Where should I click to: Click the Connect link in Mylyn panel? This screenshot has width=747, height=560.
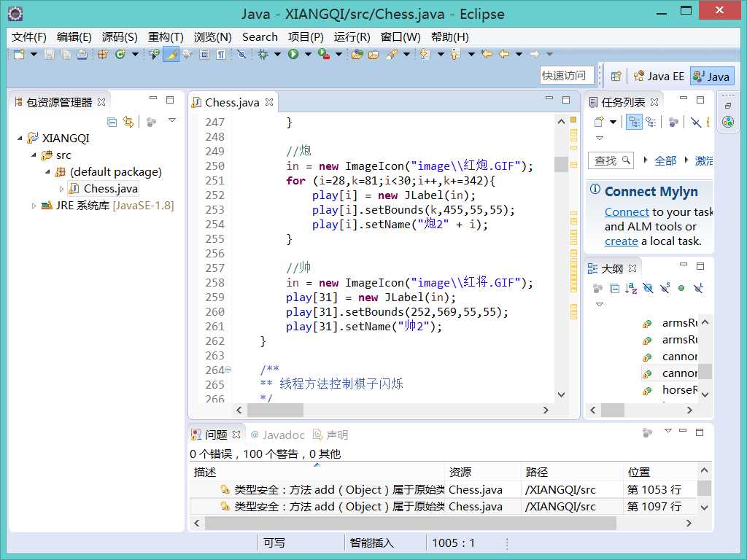[x=627, y=212]
